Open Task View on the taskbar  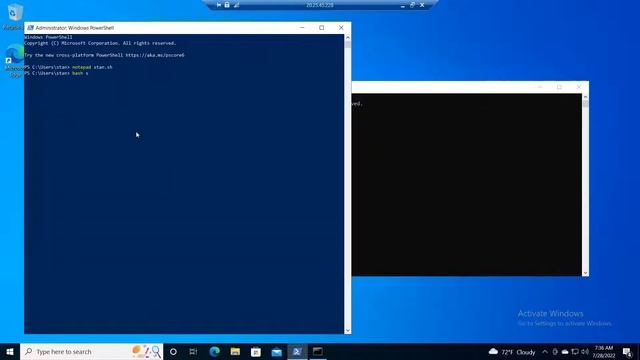193,351
